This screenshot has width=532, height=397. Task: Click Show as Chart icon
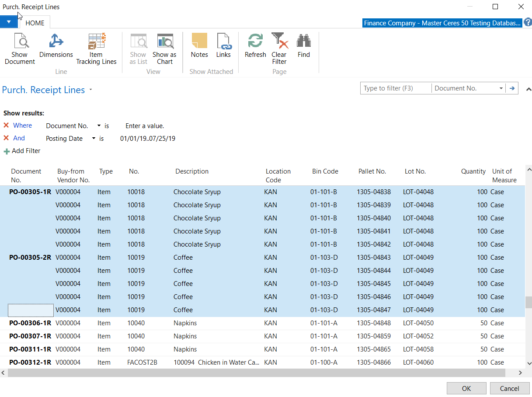[164, 42]
